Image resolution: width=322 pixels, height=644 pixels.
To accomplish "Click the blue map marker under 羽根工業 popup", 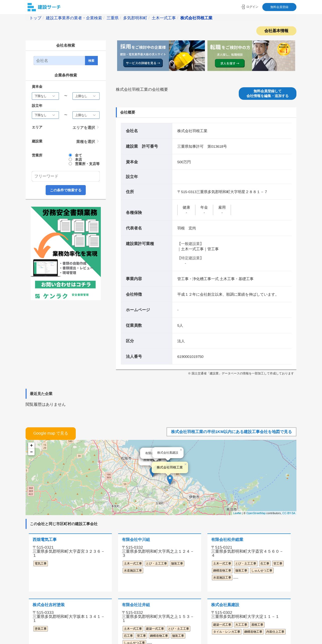I will click(x=170, y=480).
